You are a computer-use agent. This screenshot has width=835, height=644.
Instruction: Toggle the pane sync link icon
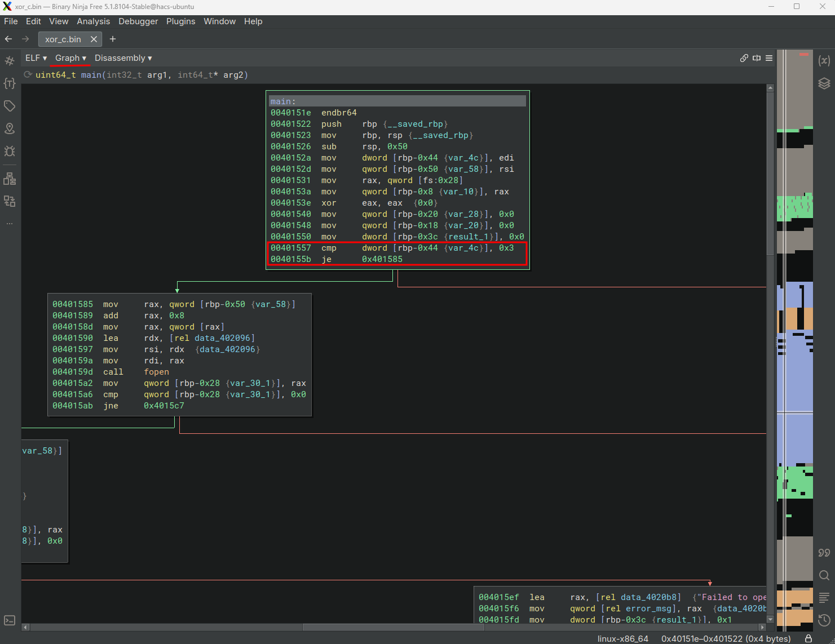click(744, 58)
